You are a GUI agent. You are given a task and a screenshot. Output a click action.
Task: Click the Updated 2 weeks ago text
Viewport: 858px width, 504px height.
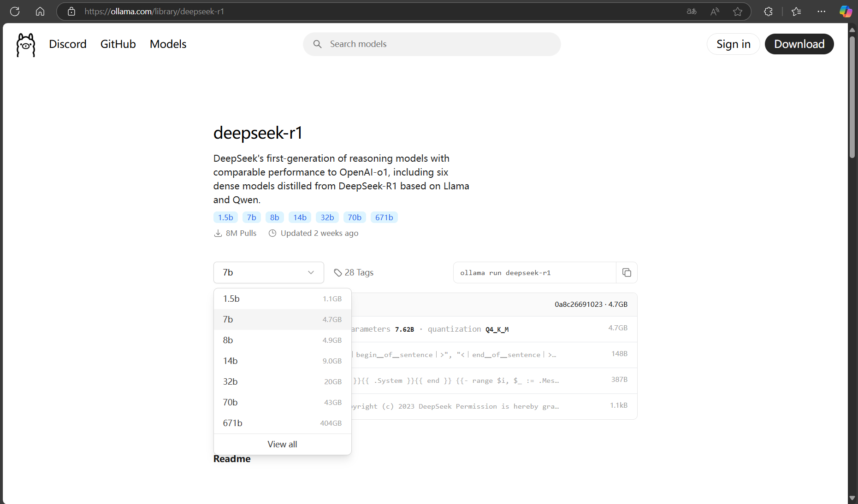point(320,234)
